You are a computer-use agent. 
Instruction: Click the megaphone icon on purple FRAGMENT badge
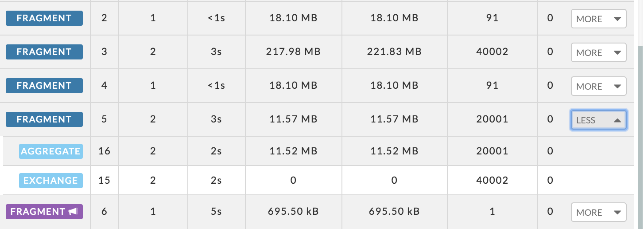pos(73,212)
